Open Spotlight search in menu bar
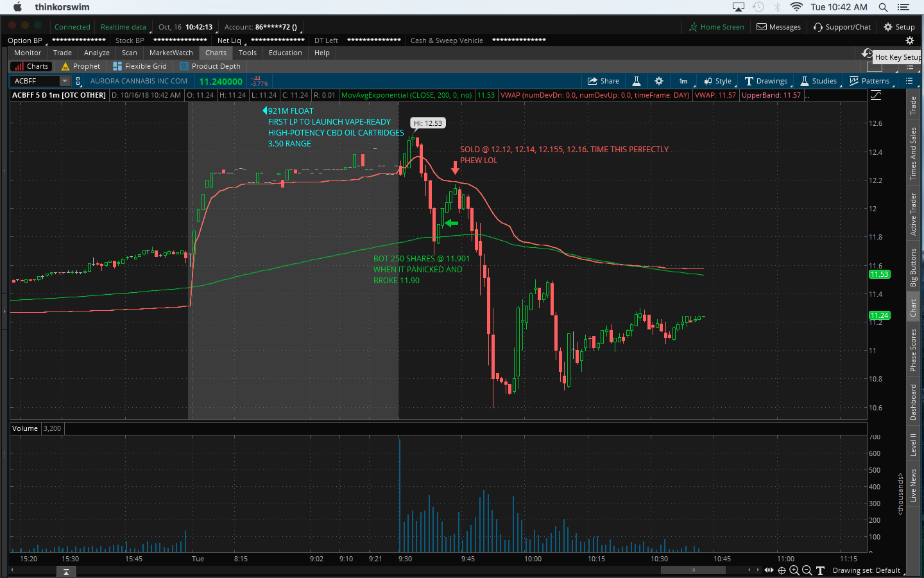The image size is (924, 578). click(883, 7)
